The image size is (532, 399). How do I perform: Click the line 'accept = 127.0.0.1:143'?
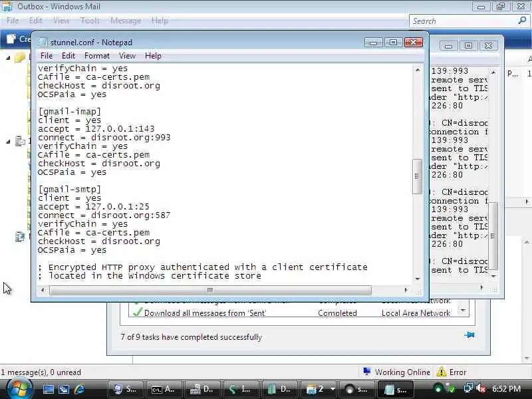point(96,128)
